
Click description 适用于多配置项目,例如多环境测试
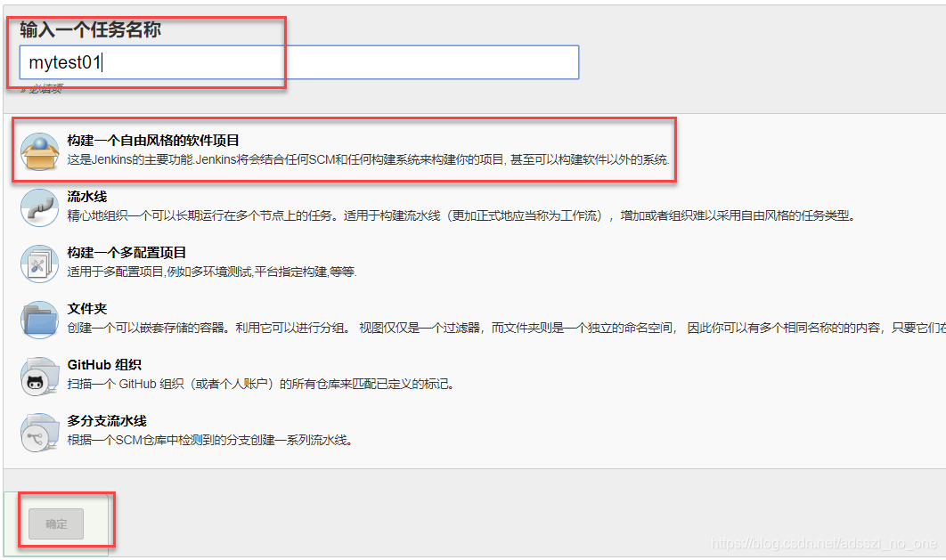click(x=212, y=272)
